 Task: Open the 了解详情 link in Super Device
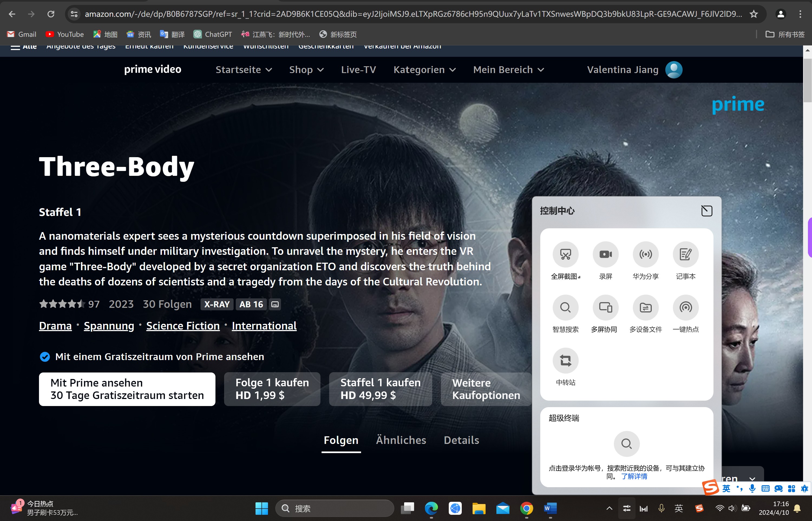click(634, 476)
